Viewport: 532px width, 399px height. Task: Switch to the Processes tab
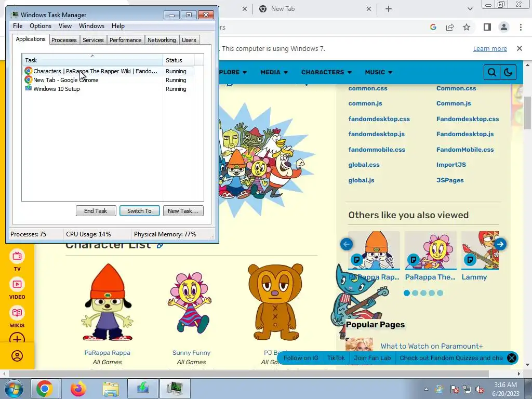(x=64, y=40)
